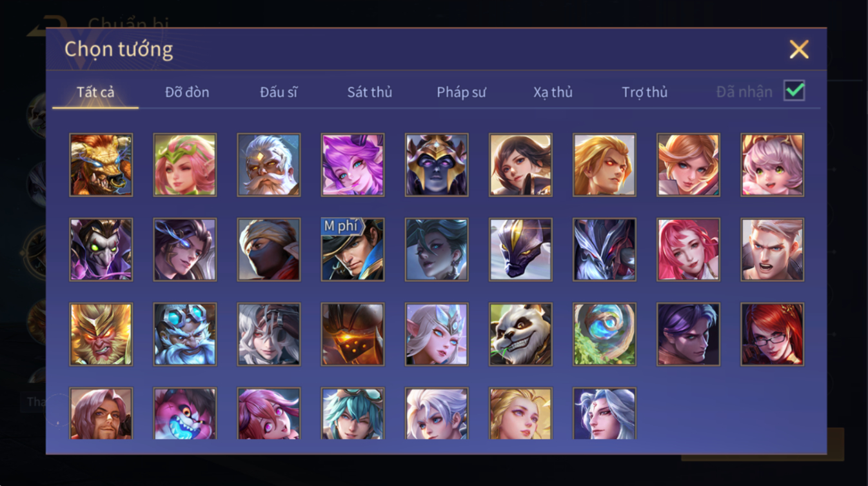Screen dimensions: 868x486
Task: Open the Pháp sư tab
Action: tap(461, 92)
